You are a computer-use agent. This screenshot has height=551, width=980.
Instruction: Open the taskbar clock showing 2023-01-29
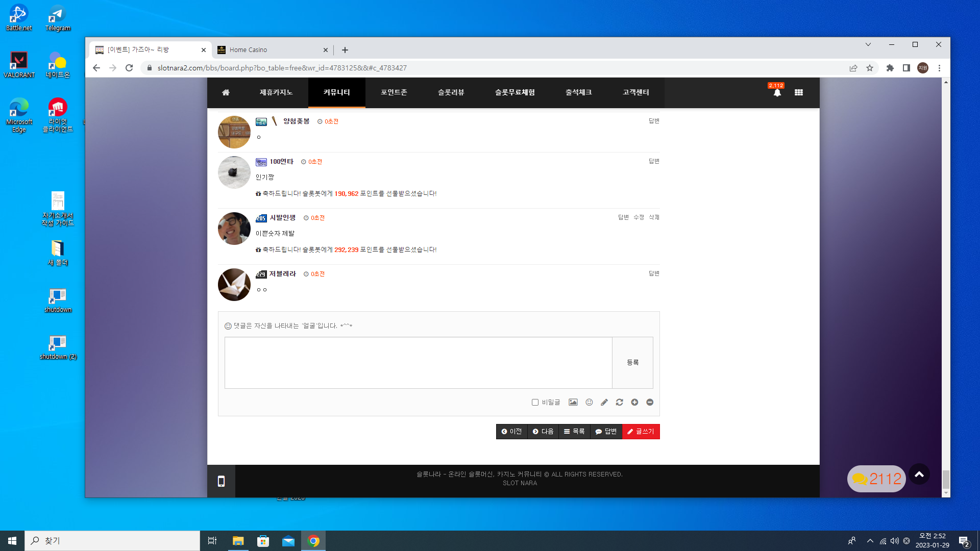932,541
